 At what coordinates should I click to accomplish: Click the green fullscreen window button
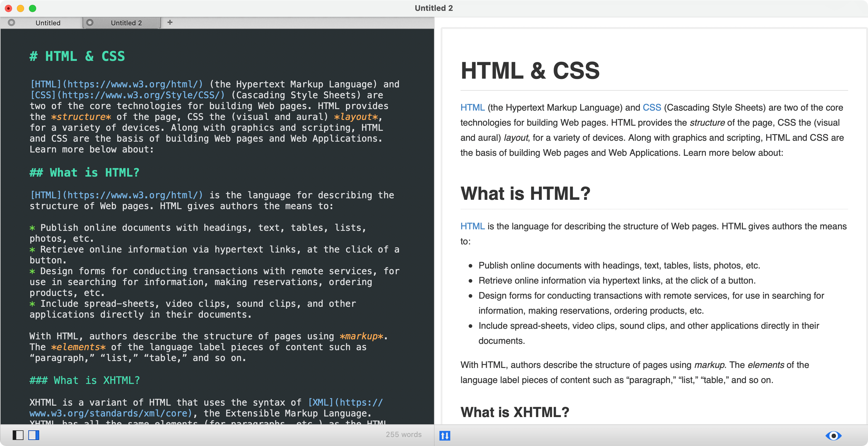pyautogui.click(x=33, y=8)
